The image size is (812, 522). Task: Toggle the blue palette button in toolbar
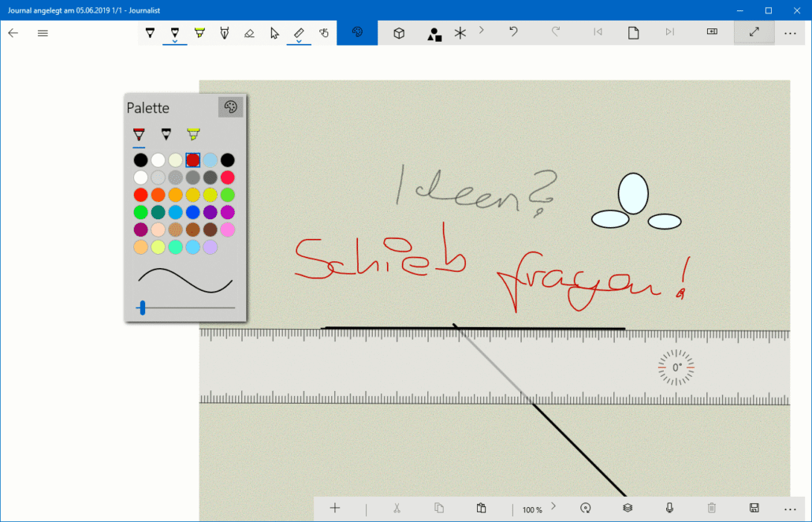click(x=357, y=32)
